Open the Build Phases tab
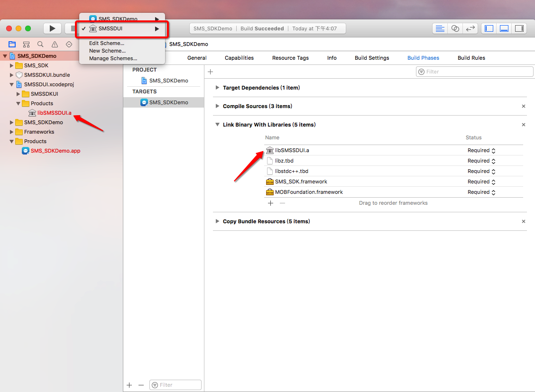 [423, 58]
